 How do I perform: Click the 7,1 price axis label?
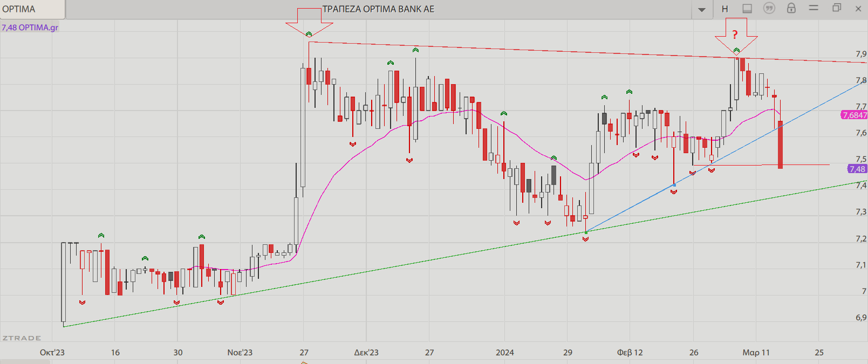[861, 265]
